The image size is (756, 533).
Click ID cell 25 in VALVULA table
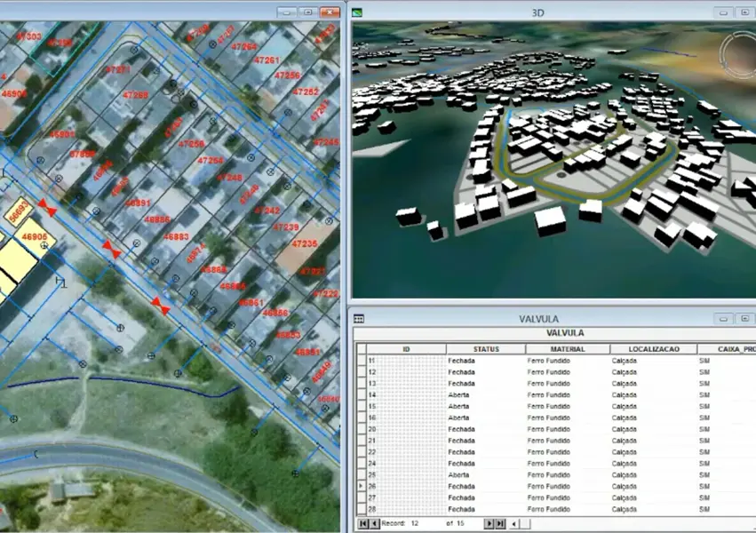pyautogui.click(x=407, y=475)
